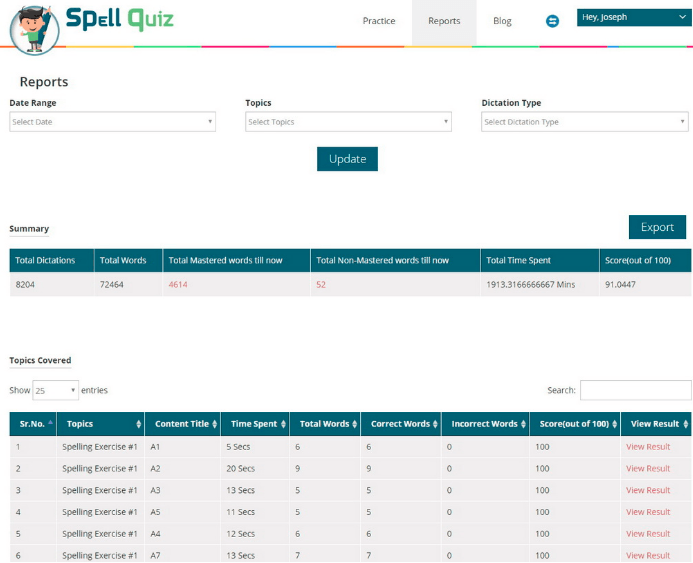This screenshot has width=693, height=563.
Task: Sort by Content Title column
Action: (x=214, y=424)
